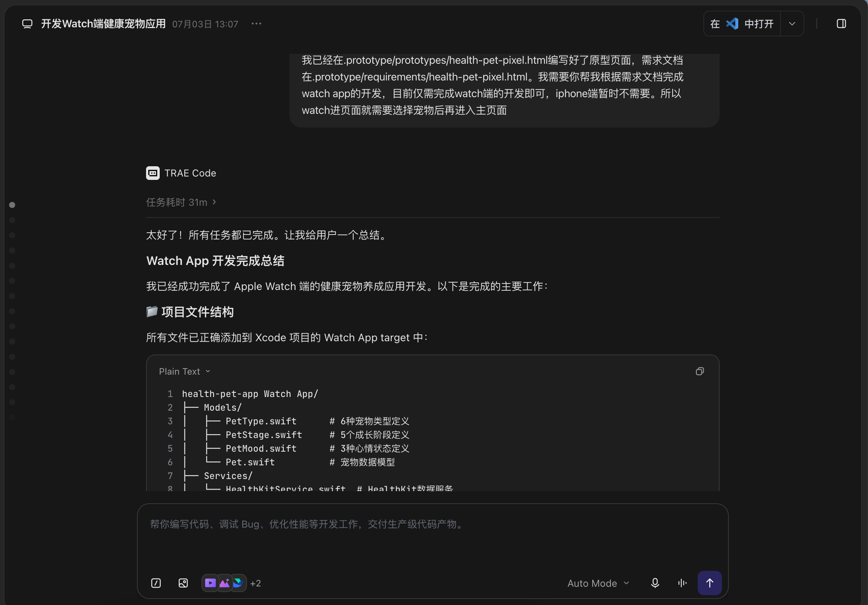
Task: Click the paragraph starting 我已经成功完成了 Apple Watch
Action: pos(347,287)
